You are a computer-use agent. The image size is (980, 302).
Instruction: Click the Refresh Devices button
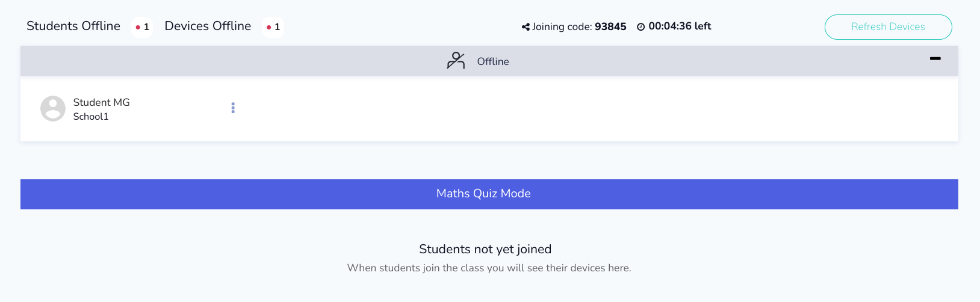pyautogui.click(x=888, y=27)
